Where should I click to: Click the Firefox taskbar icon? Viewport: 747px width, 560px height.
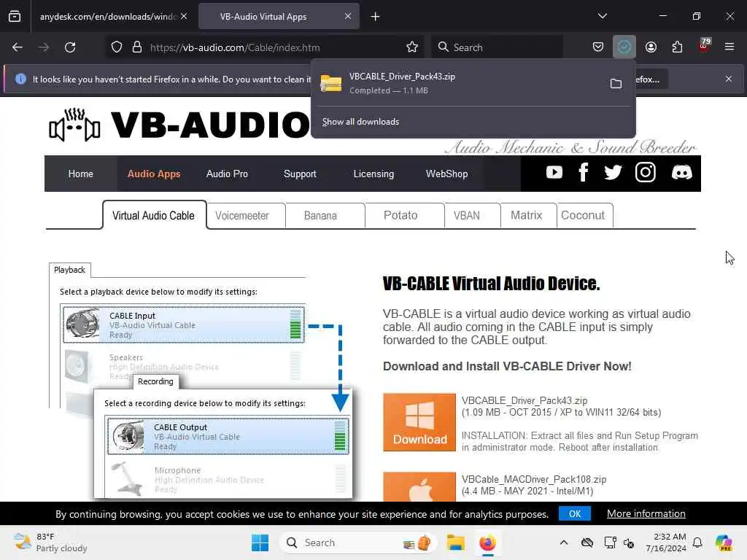(x=487, y=542)
